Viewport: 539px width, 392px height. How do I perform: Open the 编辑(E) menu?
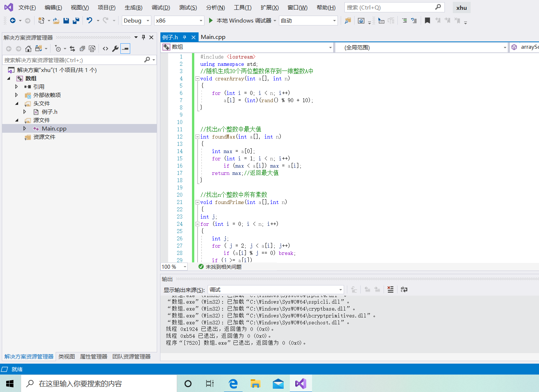(x=53, y=8)
